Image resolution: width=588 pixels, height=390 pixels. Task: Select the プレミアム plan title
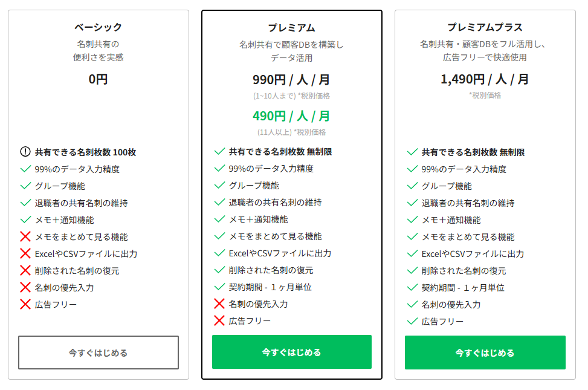(x=291, y=28)
